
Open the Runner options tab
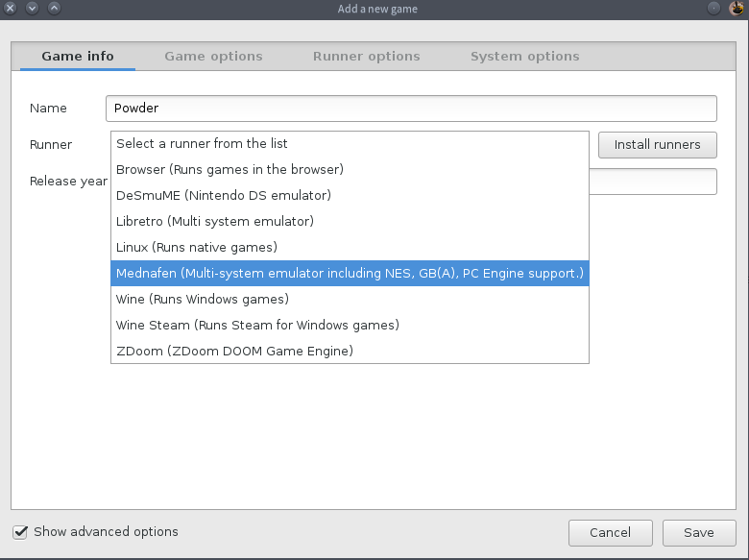[x=367, y=57]
